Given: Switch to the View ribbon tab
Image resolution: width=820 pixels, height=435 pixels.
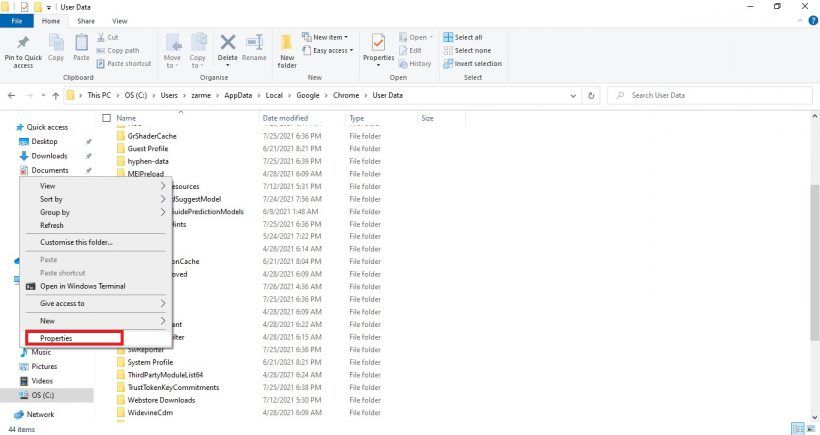Looking at the screenshot, I should point(120,20).
